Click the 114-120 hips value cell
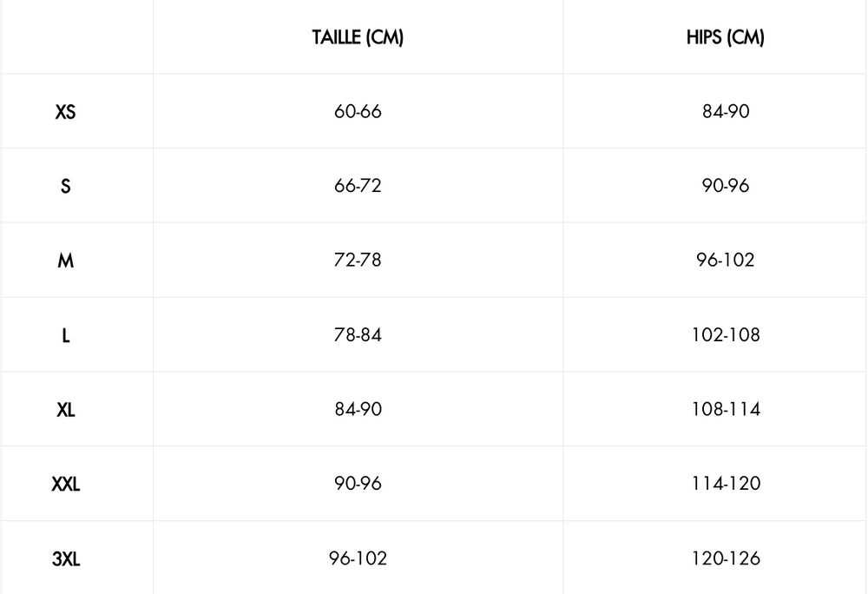The width and height of the screenshot is (868, 594). (725, 485)
